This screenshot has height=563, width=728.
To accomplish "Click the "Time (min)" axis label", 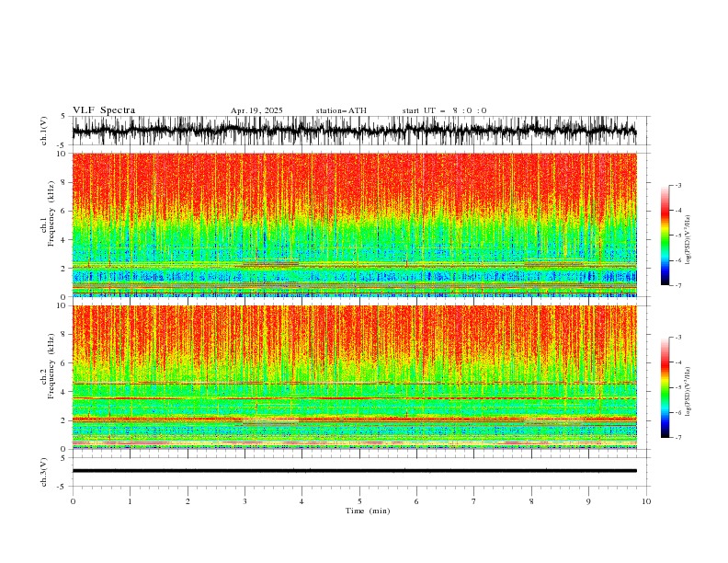I will pos(368,511).
